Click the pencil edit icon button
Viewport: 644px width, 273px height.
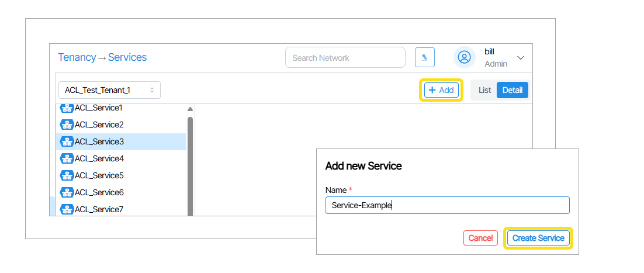click(424, 57)
